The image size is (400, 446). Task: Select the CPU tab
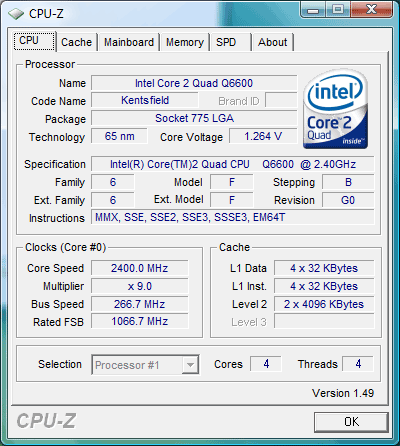[x=34, y=41]
